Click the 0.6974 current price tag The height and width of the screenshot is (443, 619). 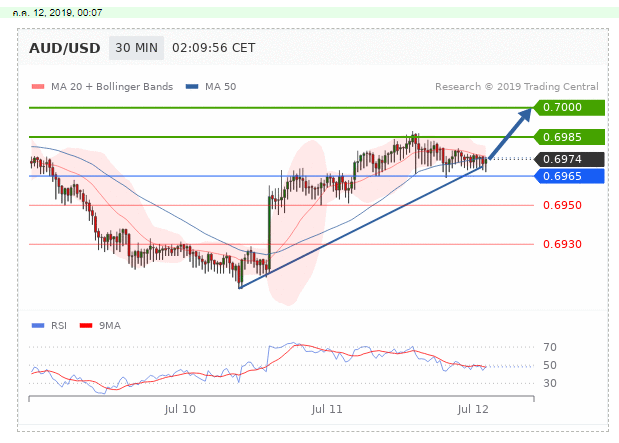[x=569, y=159]
